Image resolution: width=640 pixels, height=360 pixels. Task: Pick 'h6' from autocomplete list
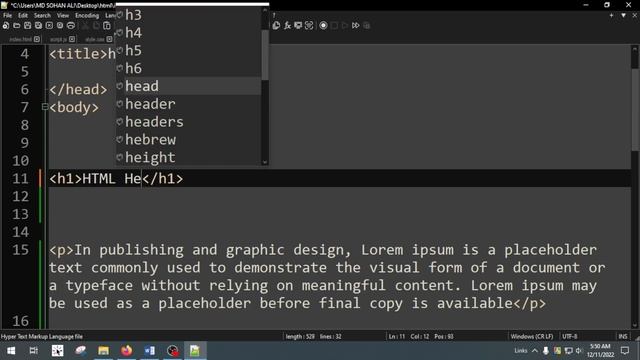pyautogui.click(x=189, y=69)
